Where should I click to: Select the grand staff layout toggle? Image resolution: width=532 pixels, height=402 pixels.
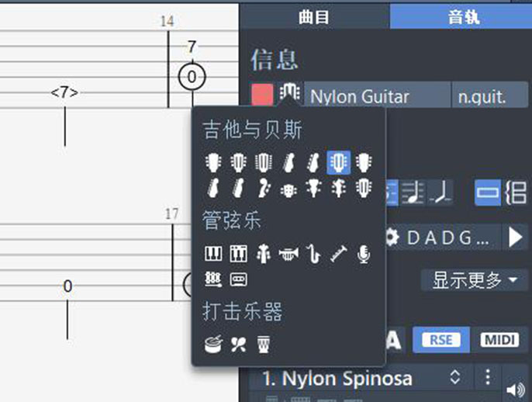click(x=516, y=192)
